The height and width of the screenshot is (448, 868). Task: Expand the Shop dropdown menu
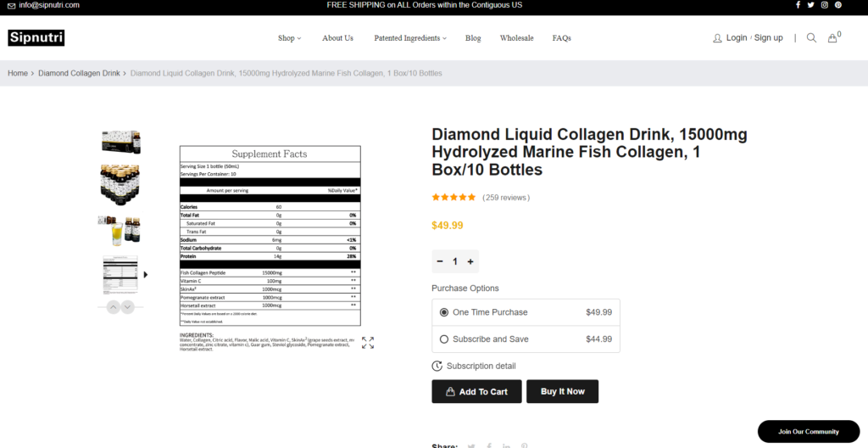click(290, 38)
